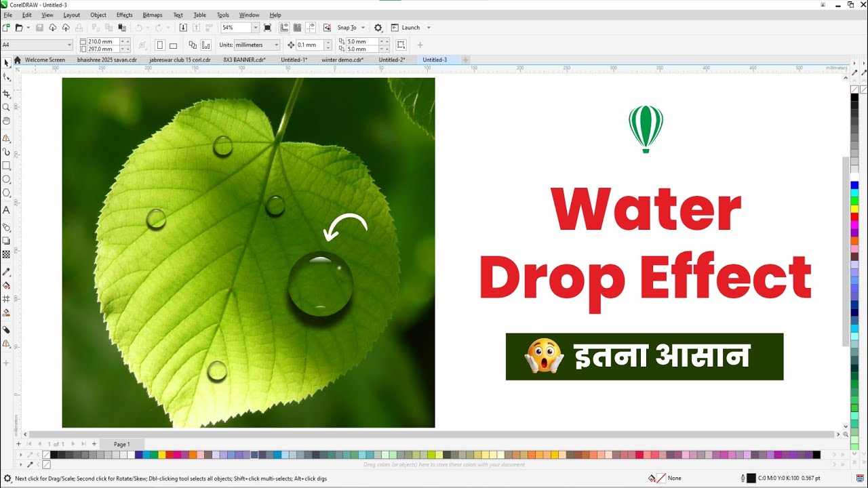Toggle Show Grid icon
The width and height of the screenshot is (868, 488).
(297, 28)
